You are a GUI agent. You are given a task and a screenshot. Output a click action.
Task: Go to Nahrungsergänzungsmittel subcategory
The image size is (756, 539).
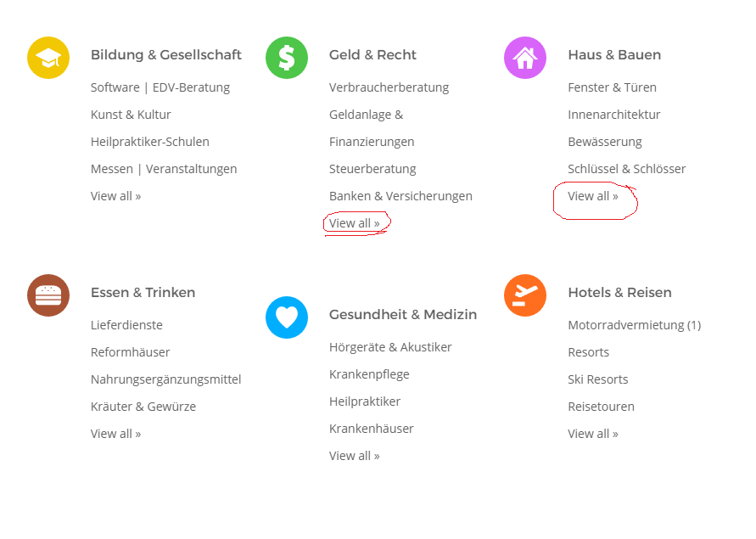(x=165, y=379)
